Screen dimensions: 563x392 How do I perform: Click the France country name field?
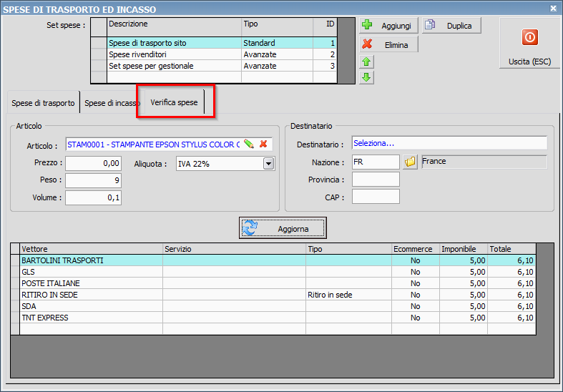pos(484,162)
